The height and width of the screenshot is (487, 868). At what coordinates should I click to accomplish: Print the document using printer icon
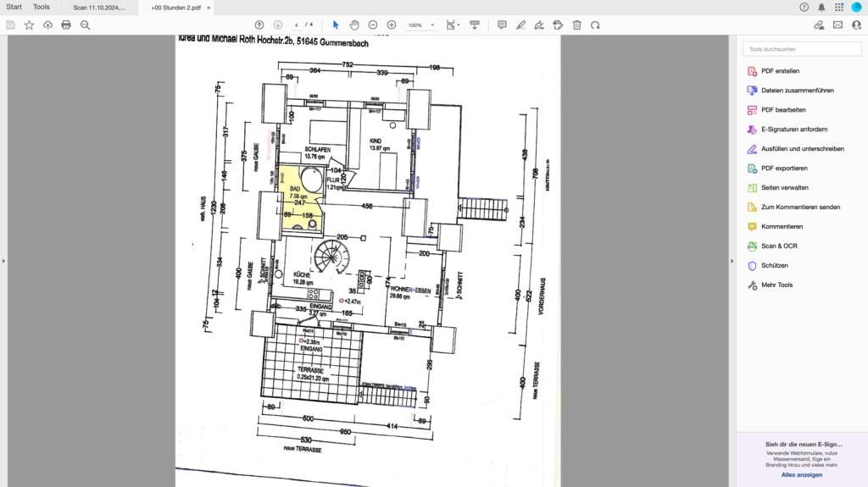click(x=66, y=25)
